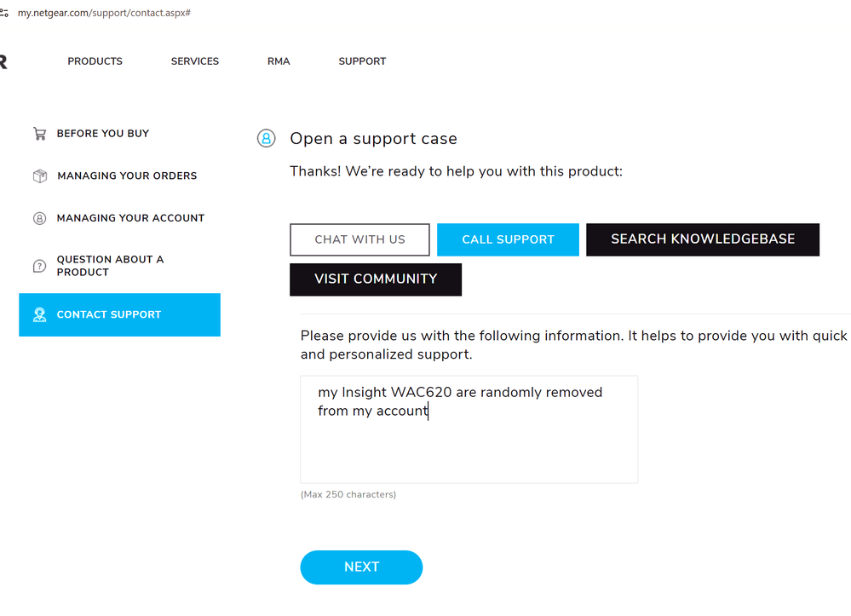851x616 pixels.
Task: Click the lock icon for Managing Your Account
Action: point(40,218)
